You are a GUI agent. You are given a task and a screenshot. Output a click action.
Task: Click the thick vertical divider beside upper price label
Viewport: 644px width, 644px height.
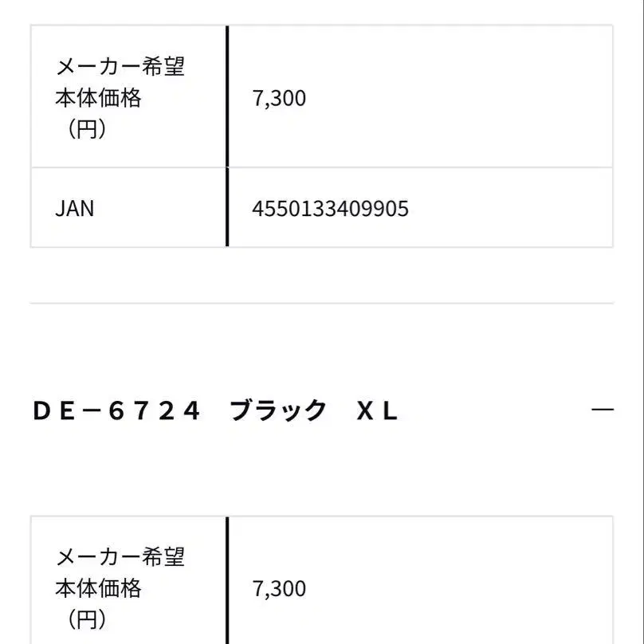[x=227, y=97]
